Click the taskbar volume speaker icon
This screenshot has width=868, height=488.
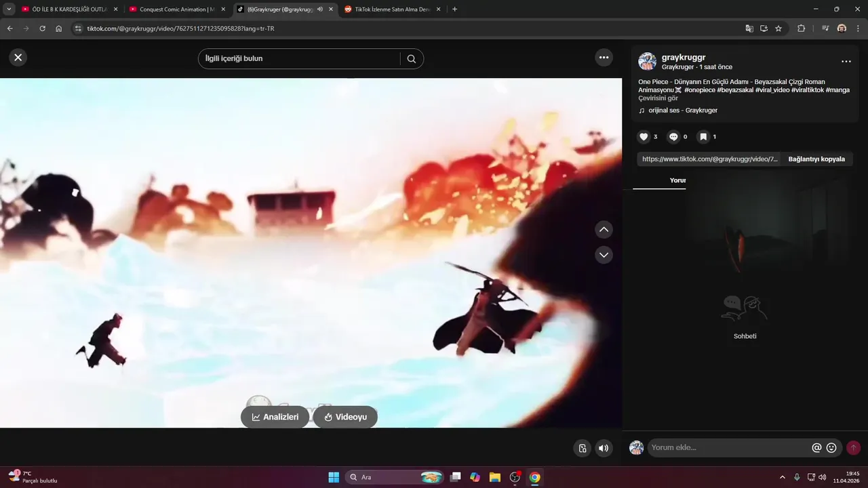click(x=823, y=477)
